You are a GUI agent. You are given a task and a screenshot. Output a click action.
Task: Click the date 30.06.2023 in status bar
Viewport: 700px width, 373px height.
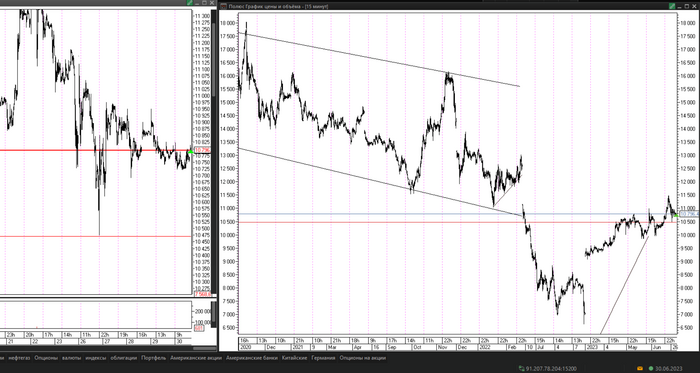[x=669, y=369]
